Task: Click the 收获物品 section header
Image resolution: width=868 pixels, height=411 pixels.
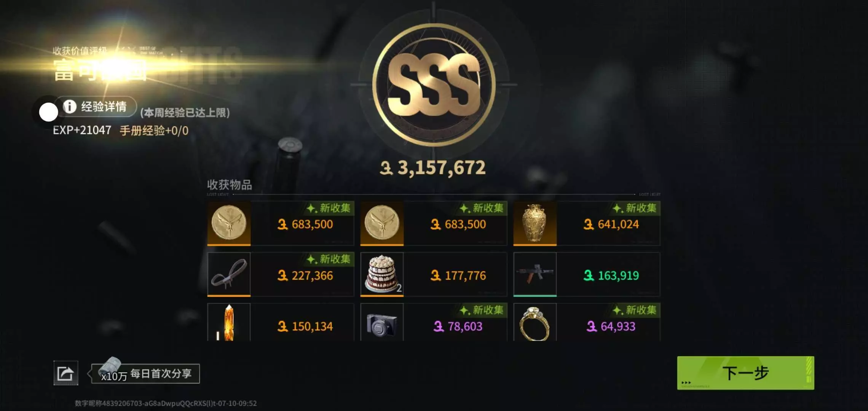Action: pos(230,185)
